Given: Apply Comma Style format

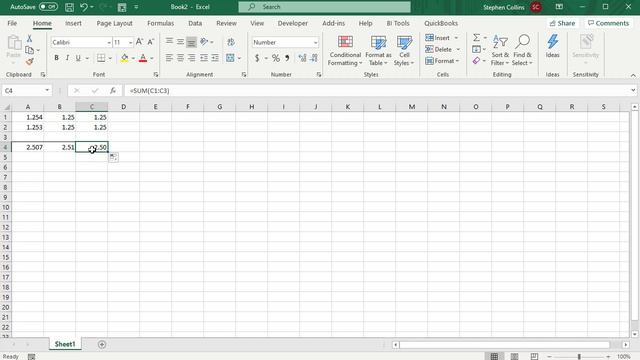Looking at the screenshot, I should point(287,58).
